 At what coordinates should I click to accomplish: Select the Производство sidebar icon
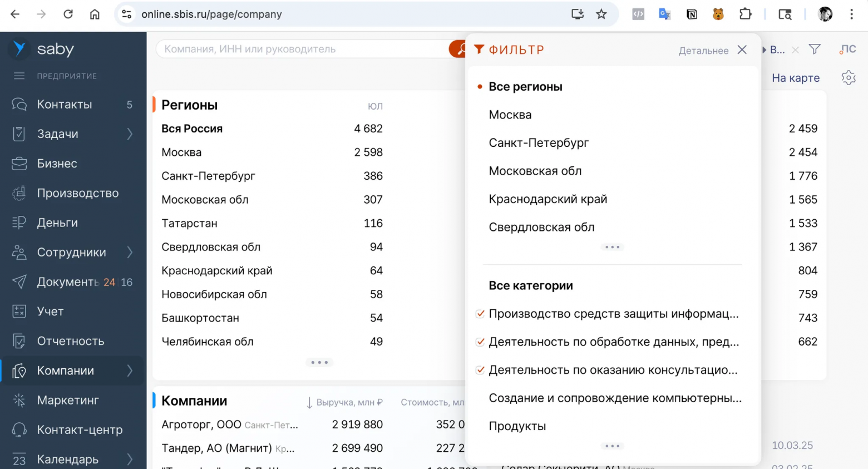coord(18,193)
